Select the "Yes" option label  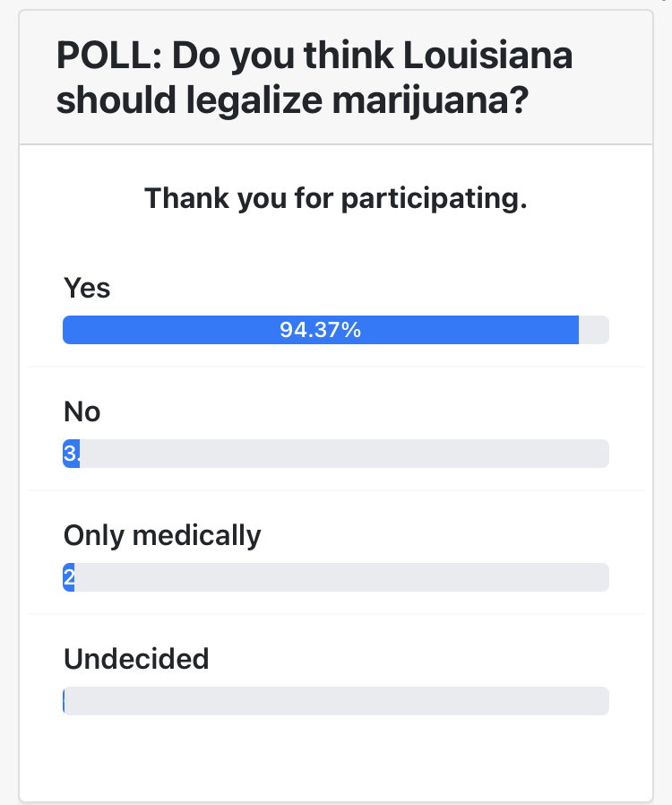point(87,288)
